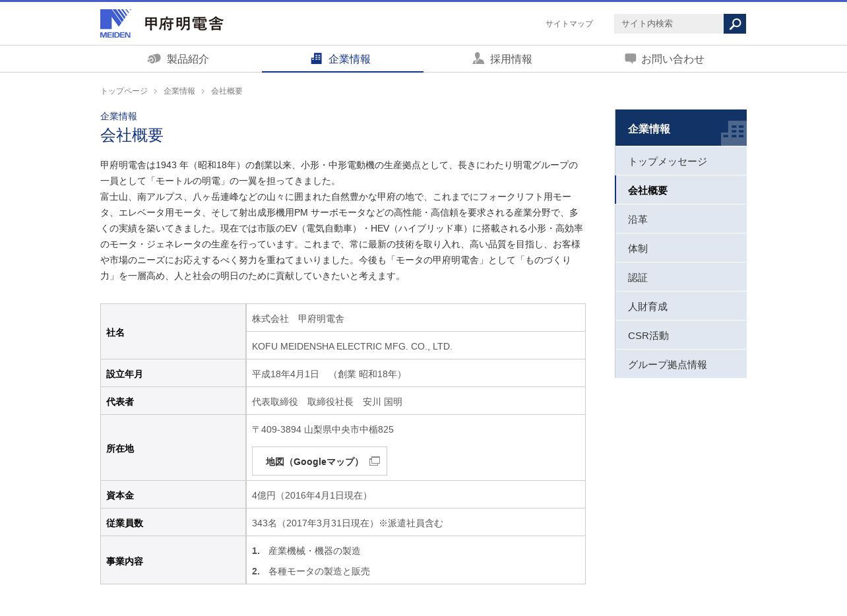Click the 企業情報 sidebar header
847x616 pixels.
click(681, 128)
